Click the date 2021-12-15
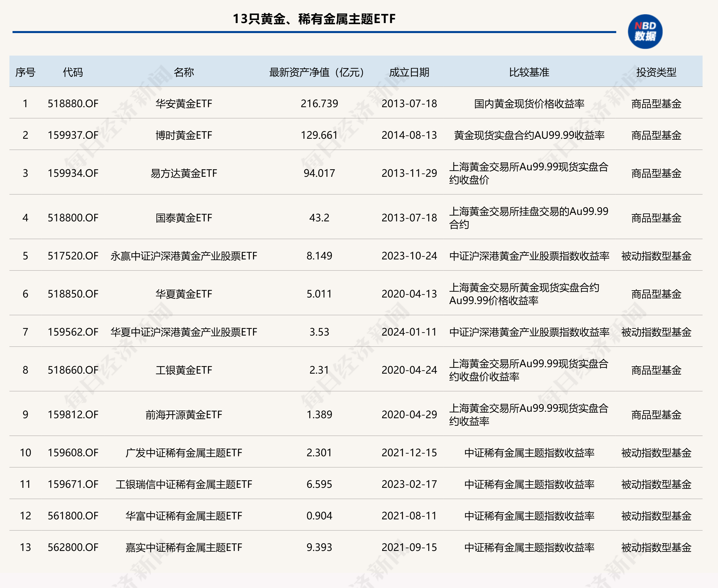The image size is (718, 588). point(409,453)
